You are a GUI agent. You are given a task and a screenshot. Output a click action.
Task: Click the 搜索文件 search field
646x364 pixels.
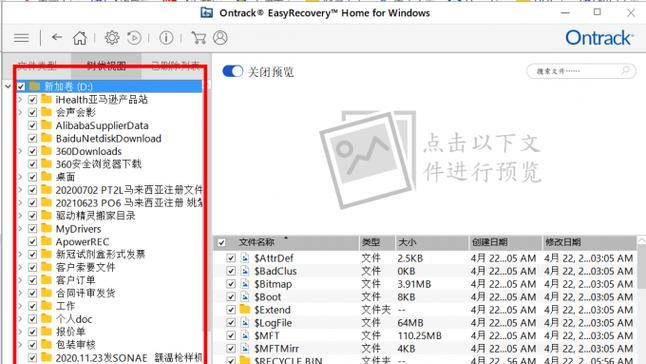pos(581,71)
